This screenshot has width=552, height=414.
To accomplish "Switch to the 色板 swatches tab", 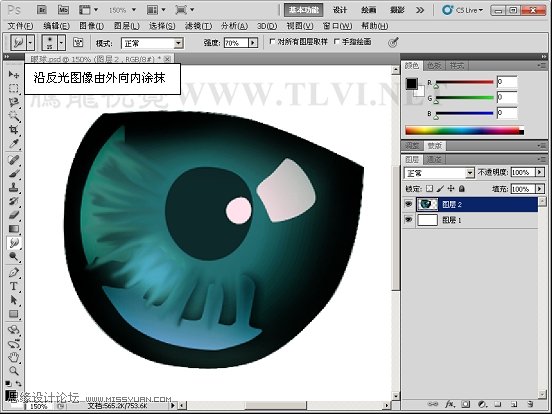I will pyautogui.click(x=434, y=65).
